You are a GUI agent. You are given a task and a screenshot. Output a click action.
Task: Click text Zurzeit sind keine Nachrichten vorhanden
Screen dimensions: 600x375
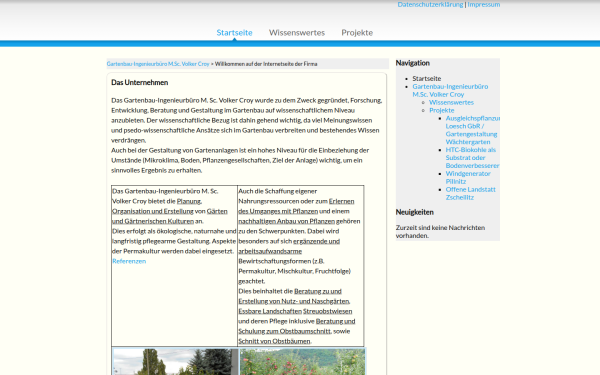click(440, 232)
